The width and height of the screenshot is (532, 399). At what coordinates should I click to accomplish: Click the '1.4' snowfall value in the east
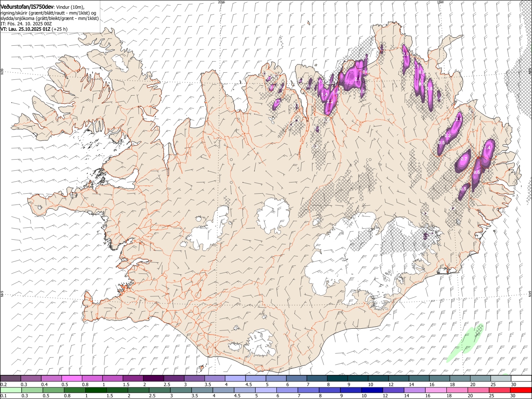pyautogui.click(x=488, y=148)
